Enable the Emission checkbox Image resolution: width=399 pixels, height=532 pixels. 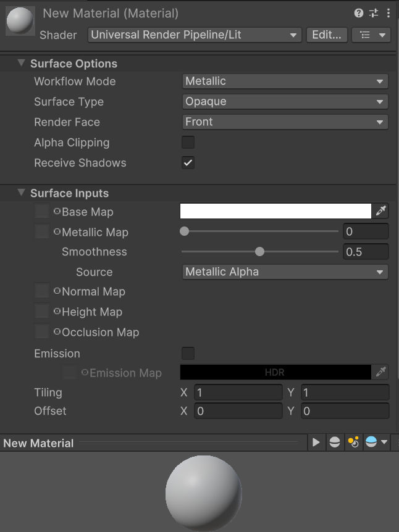(x=188, y=353)
